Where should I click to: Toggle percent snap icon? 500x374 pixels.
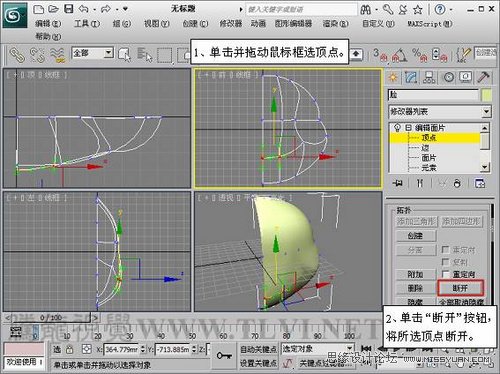[x=419, y=55]
